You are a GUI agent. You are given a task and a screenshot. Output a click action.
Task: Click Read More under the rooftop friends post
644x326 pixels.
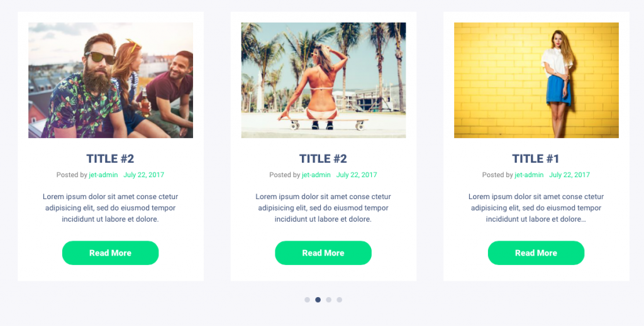click(111, 253)
